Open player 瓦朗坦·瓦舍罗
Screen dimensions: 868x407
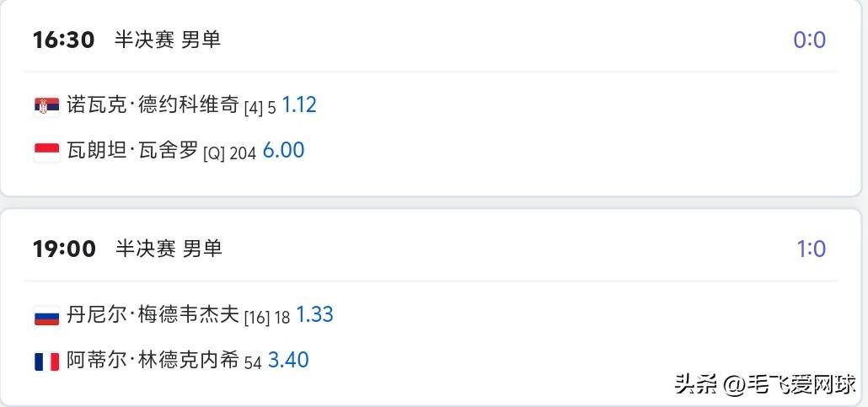pos(132,152)
